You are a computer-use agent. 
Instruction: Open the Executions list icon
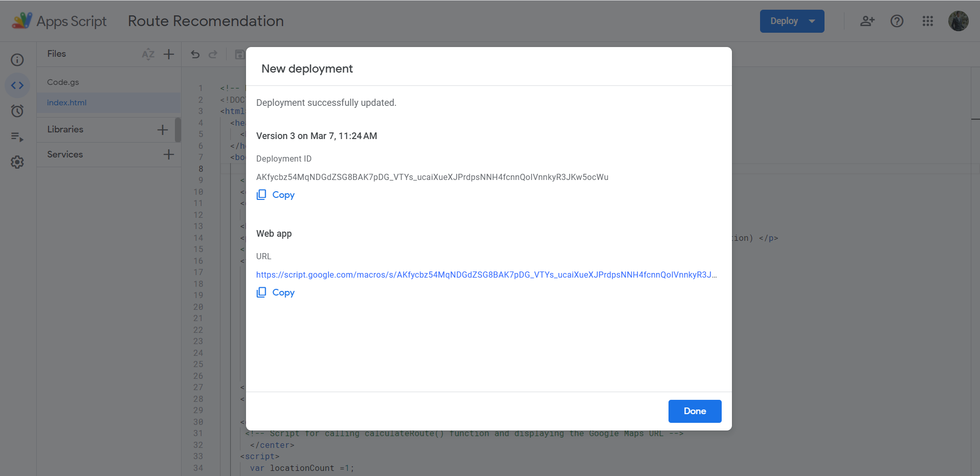click(x=17, y=137)
